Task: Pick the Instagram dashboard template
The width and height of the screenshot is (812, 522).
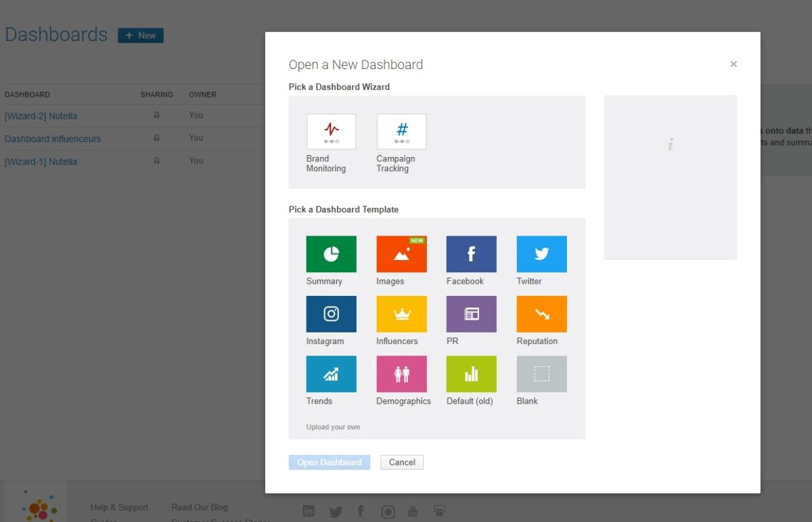Action: 331,314
